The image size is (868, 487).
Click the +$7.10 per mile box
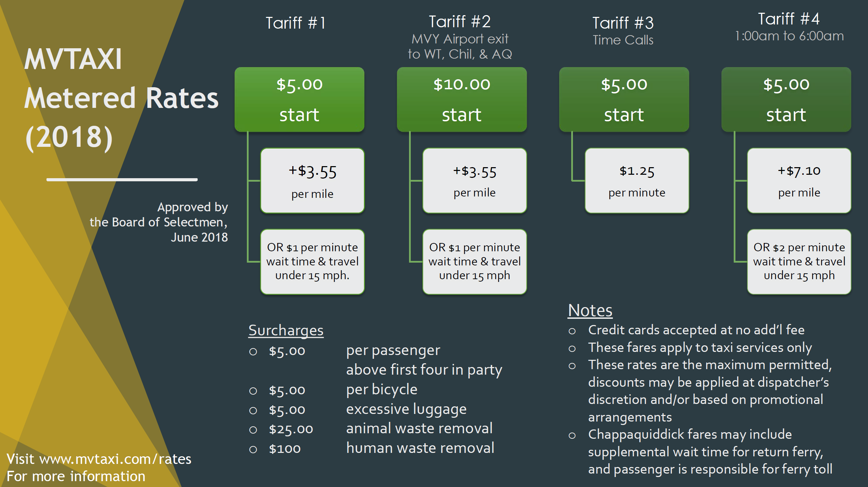click(799, 181)
